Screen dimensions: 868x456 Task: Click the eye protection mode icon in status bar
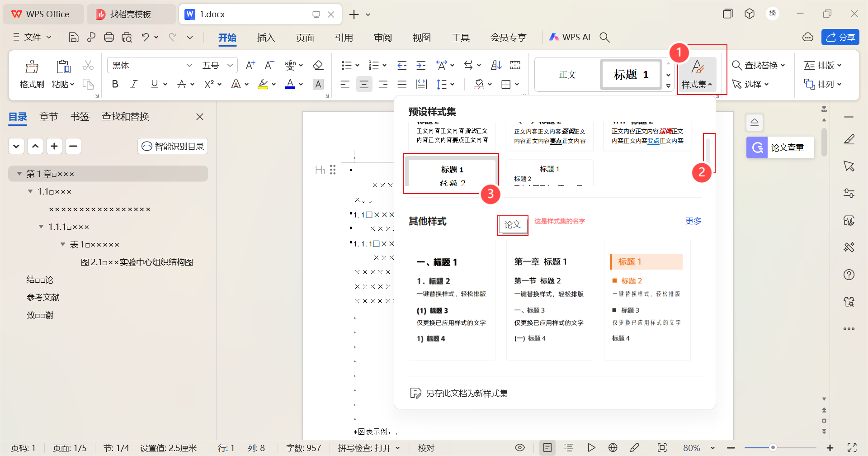click(x=520, y=448)
